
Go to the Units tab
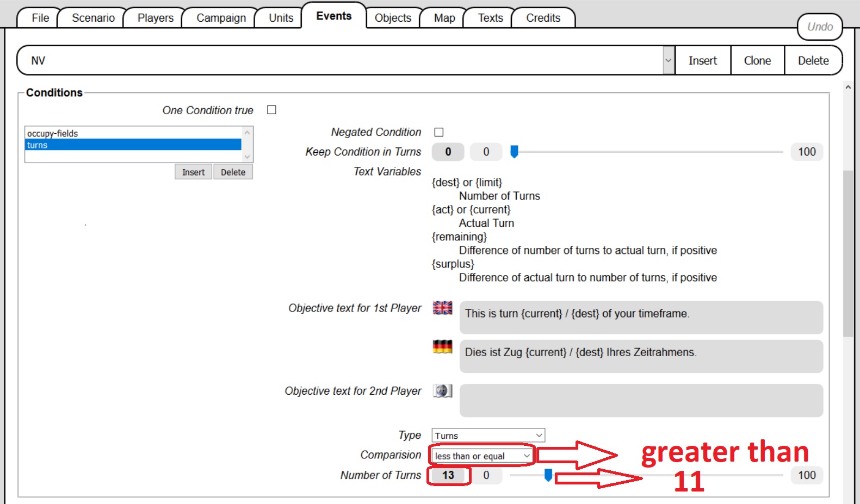tap(281, 18)
